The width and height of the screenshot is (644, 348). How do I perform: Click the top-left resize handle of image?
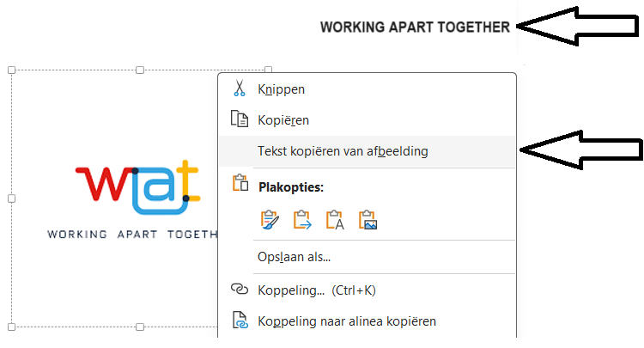[x=11, y=70]
